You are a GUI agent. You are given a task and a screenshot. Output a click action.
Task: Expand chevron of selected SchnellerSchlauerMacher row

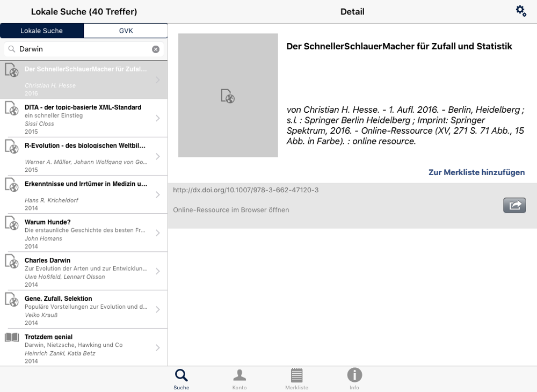point(157,80)
